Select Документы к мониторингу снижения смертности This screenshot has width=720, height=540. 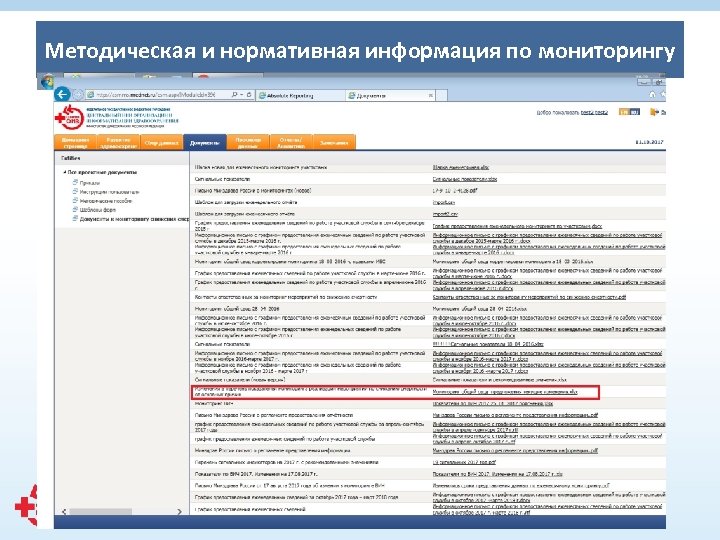tap(134, 219)
